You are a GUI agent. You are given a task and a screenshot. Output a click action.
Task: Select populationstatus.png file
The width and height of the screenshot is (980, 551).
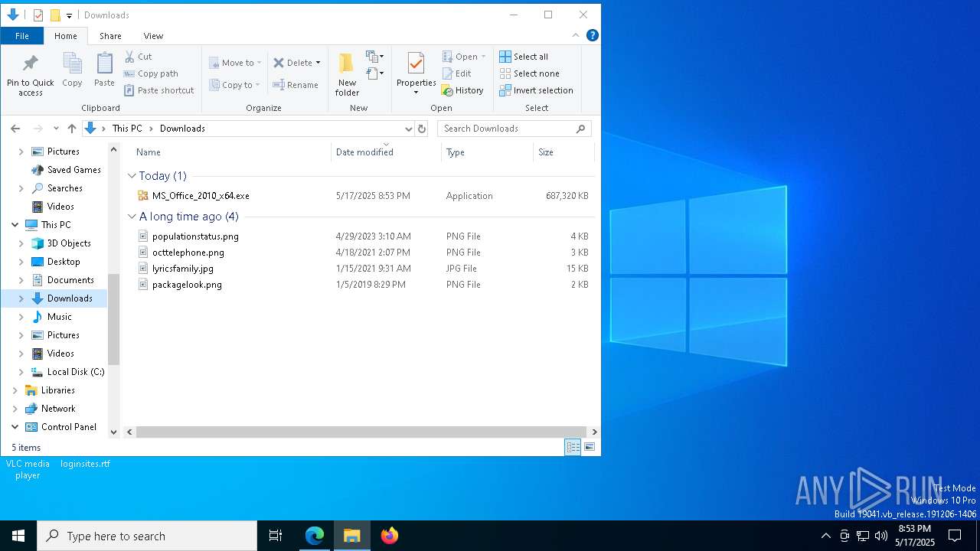pyautogui.click(x=363, y=236)
